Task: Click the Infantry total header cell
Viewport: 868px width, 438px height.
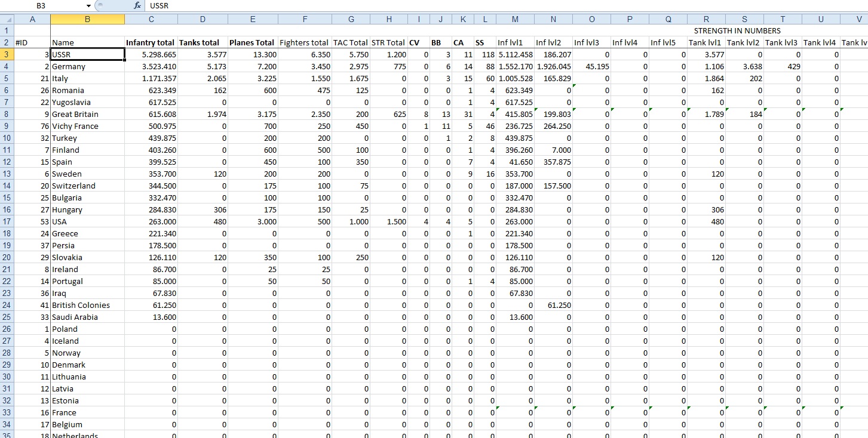Action: coord(151,42)
